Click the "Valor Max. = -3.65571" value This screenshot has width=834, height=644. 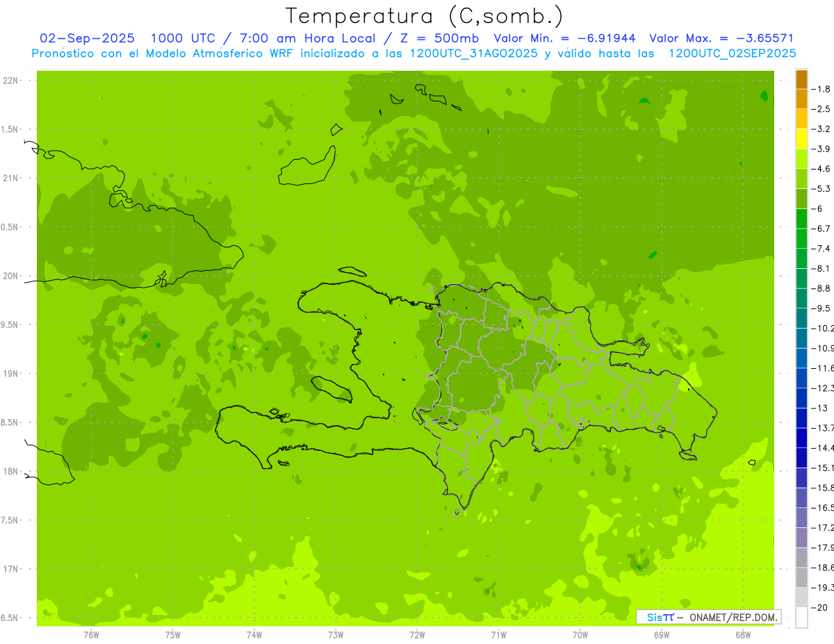point(721,38)
